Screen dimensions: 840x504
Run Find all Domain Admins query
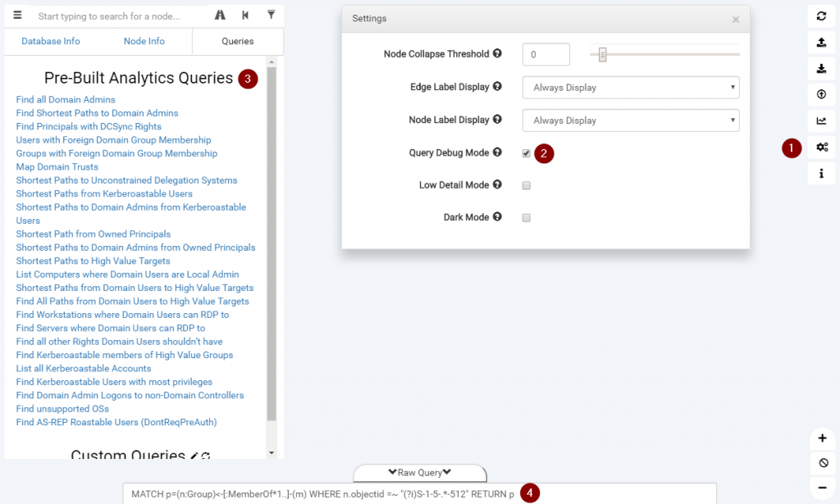coord(66,99)
